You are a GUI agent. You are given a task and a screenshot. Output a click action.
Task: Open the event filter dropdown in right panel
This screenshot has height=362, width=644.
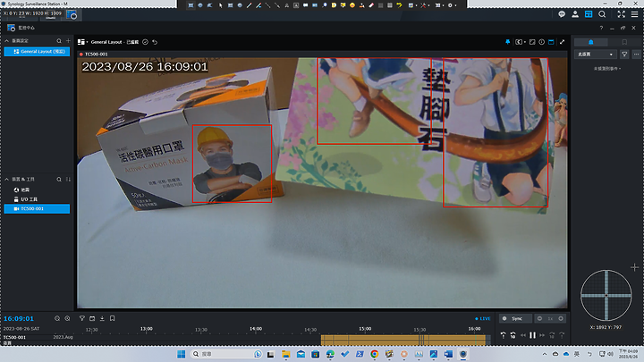coord(596,55)
